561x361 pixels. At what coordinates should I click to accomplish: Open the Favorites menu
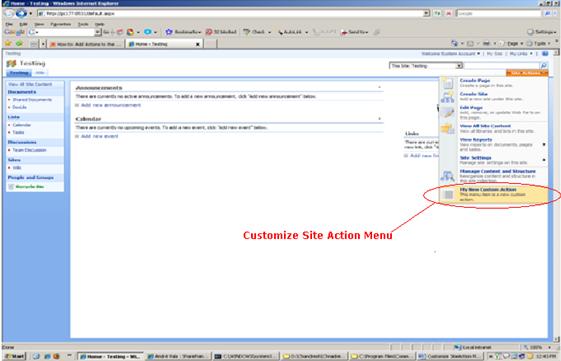click(x=60, y=24)
